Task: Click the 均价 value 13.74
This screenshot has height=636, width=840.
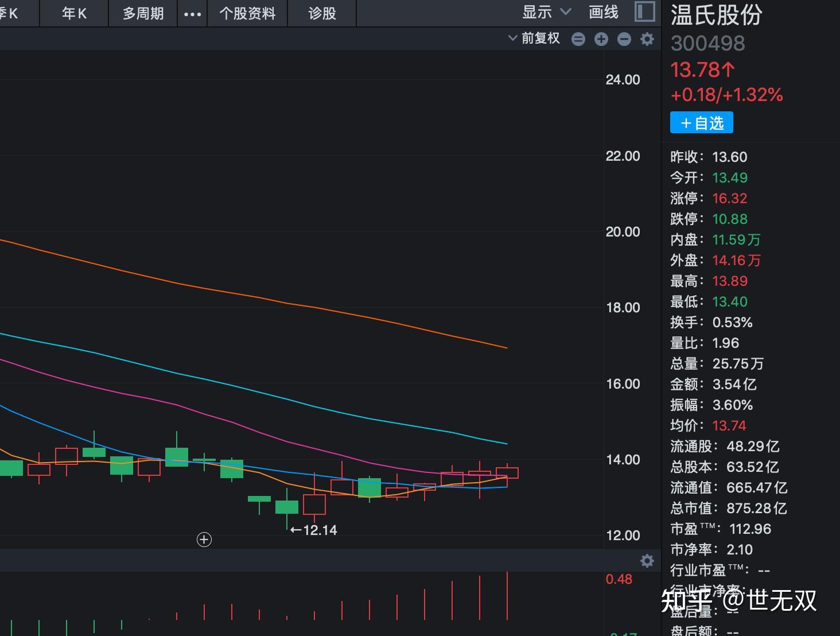Action: tap(729, 425)
